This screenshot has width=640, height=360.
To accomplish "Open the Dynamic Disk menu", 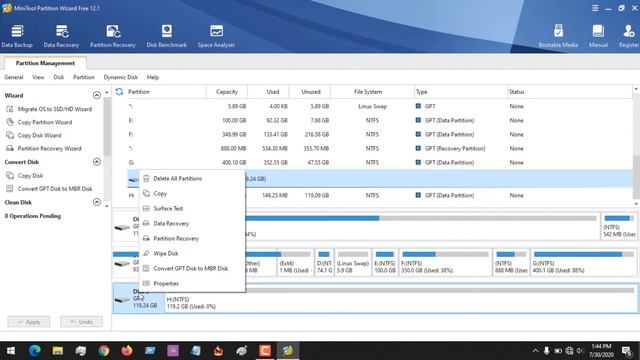I will (120, 77).
